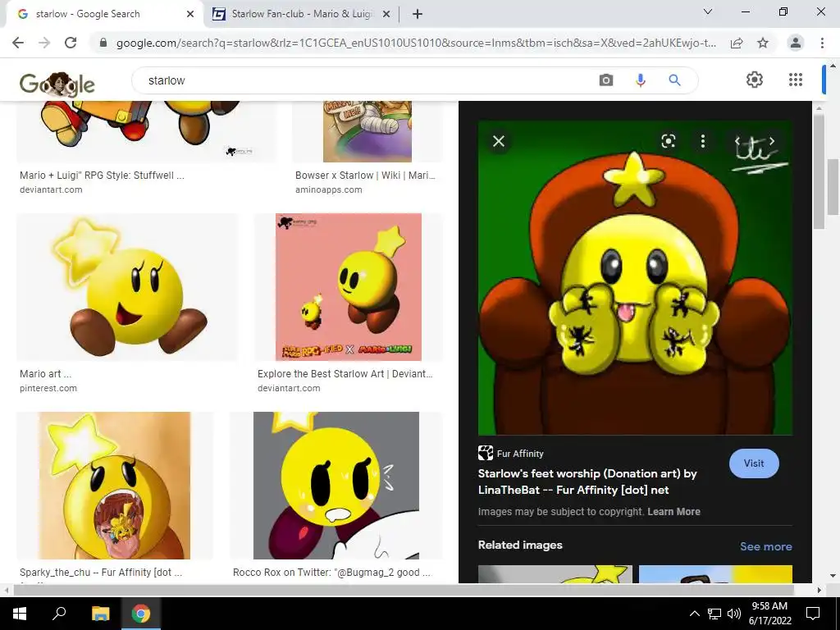Share this page from the address bar
This screenshot has width=840, height=630.
(737, 43)
